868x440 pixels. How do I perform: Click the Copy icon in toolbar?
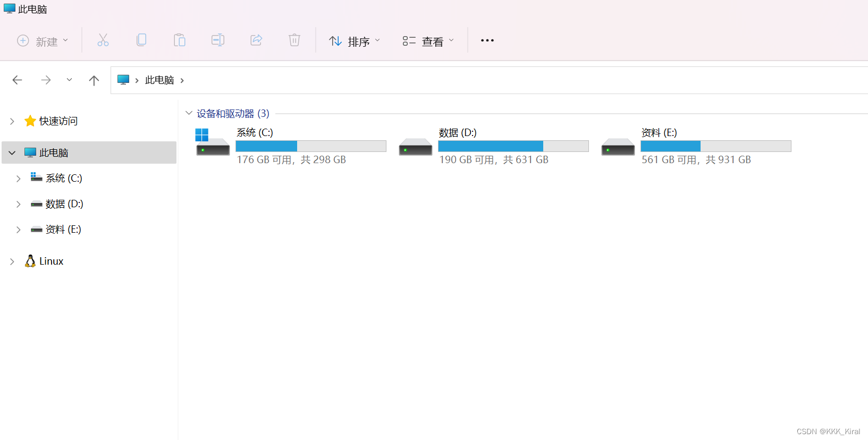pyautogui.click(x=141, y=40)
